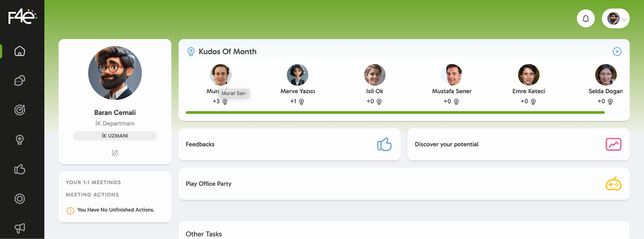644x239 pixels.
Task: Click the chat bubbles sidebar icon
Action: tap(19, 81)
